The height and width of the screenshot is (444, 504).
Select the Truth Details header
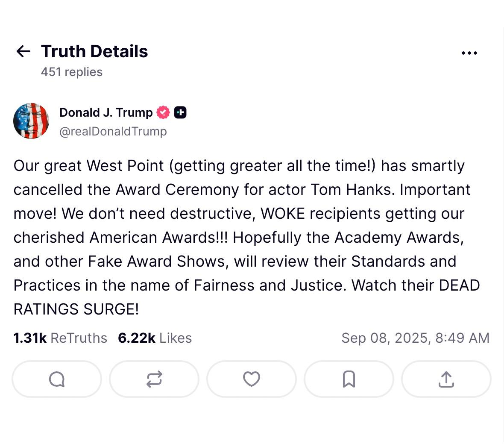pyautogui.click(x=94, y=51)
